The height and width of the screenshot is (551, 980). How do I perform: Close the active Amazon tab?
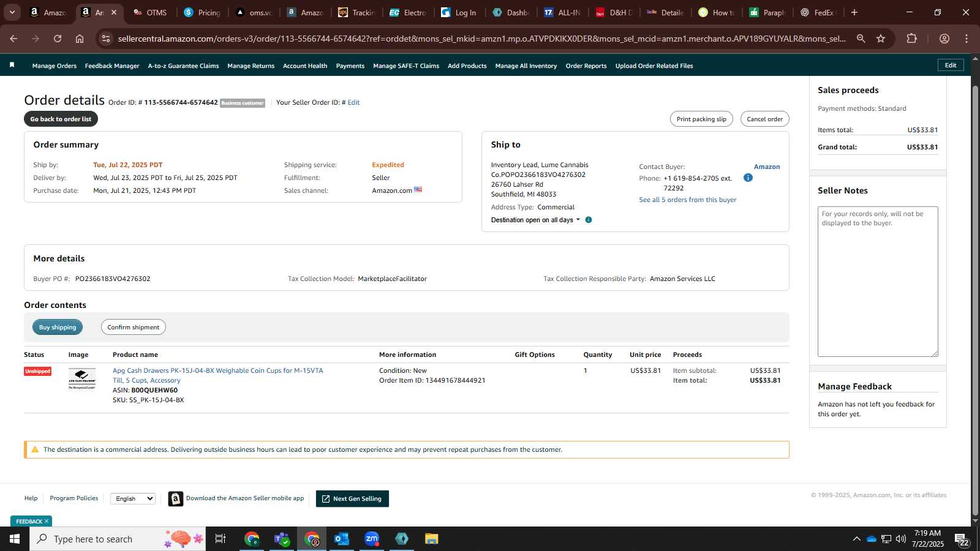pyautogui.click(x=114, y=12)
